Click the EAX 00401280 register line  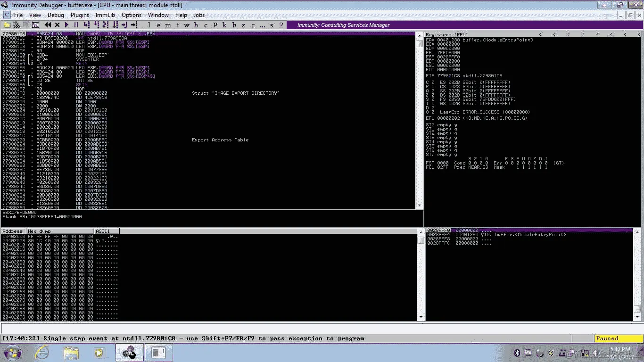479,40
